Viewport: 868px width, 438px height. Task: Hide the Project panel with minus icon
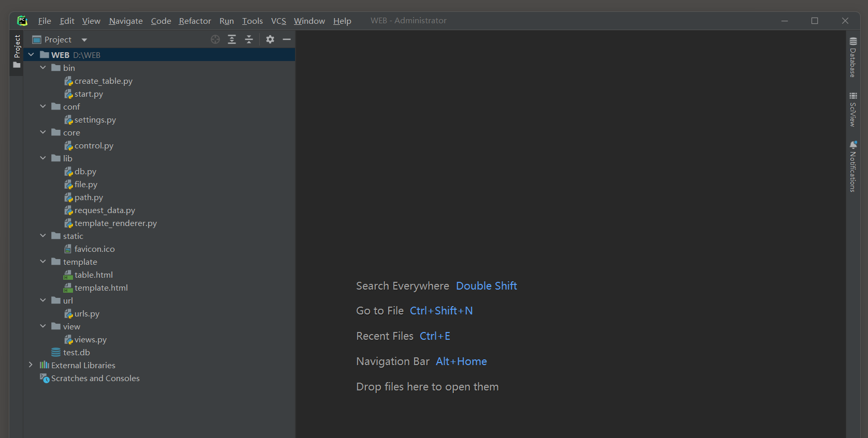click(x=287, y=39)
